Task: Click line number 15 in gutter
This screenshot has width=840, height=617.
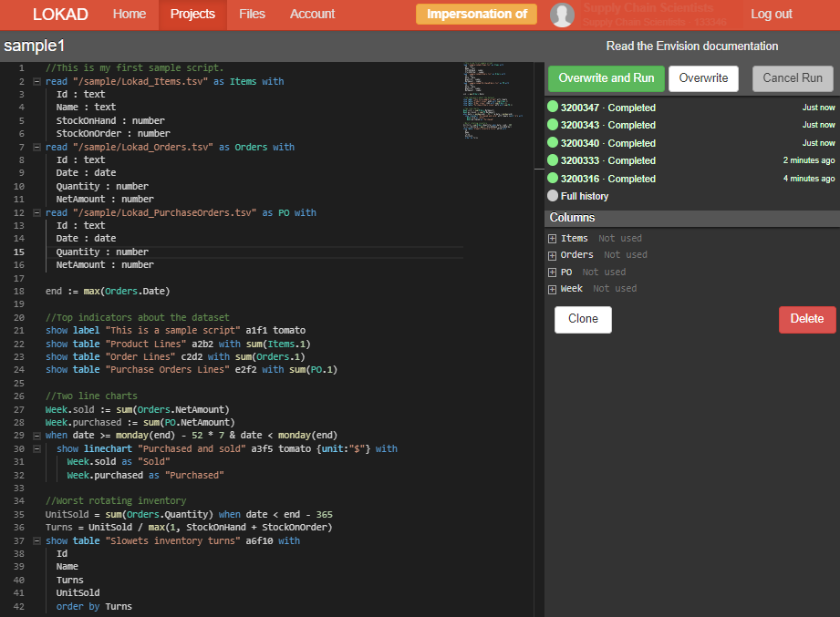Action: pyautogui.click(x=19, y=252)
